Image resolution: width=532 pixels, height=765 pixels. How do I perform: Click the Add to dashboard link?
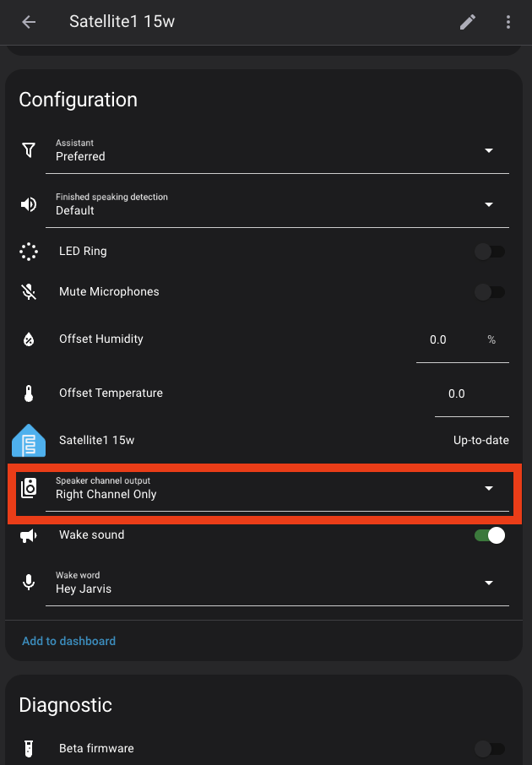(x=68, y=641)
